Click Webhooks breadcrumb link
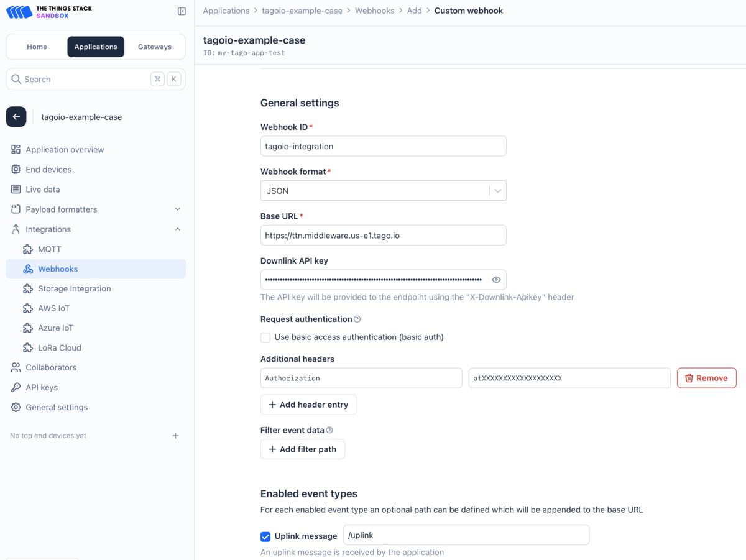 375,11
